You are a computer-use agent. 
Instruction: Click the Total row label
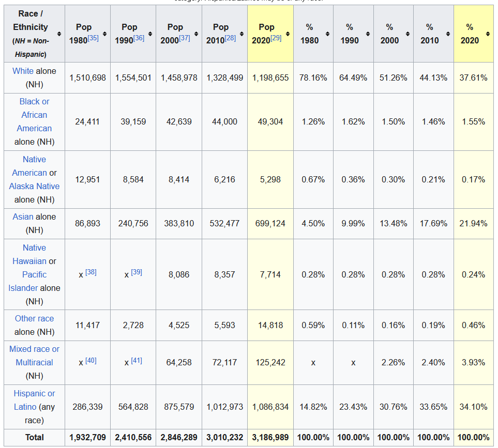[34, 438]
